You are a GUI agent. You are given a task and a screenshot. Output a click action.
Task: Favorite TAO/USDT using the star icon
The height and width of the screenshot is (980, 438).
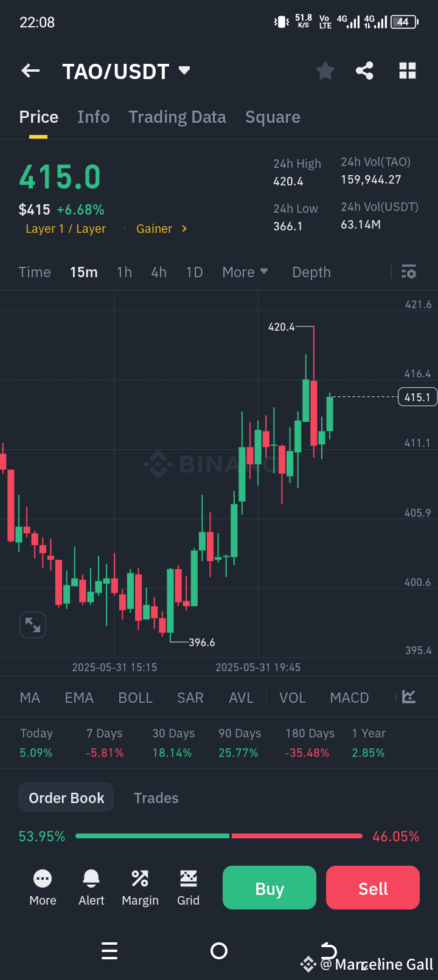[325, 71]
